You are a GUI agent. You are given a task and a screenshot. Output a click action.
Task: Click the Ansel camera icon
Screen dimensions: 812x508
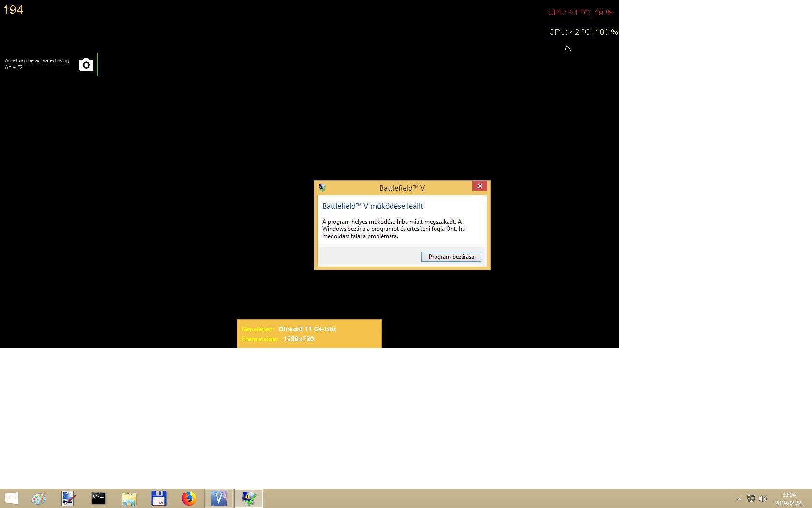(86, 64)
